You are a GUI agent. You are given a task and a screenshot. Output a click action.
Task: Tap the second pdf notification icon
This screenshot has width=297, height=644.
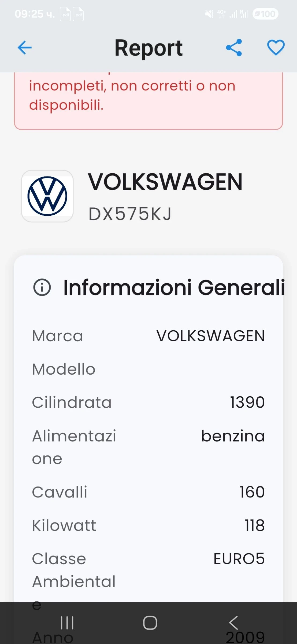coord(78,14)
